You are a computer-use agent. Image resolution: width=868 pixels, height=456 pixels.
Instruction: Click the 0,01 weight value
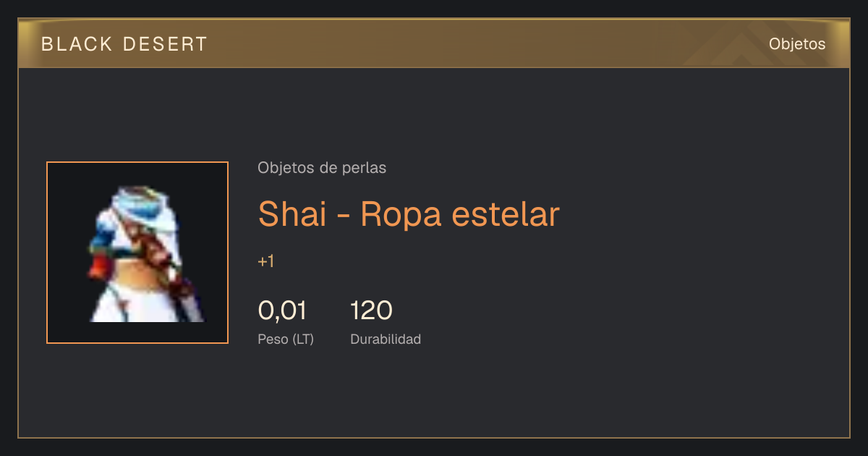282,311
